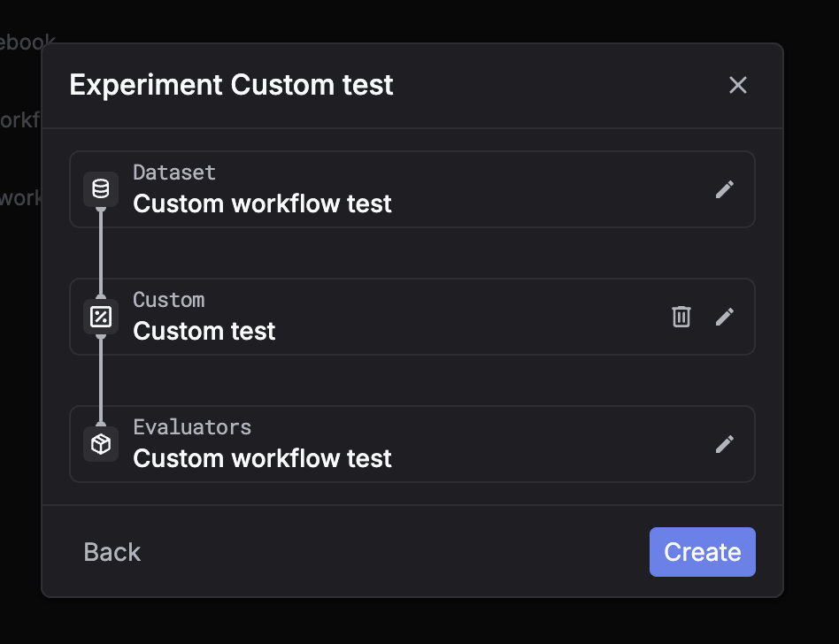Image resolution: width=839 pixels, height=644 pixels.
Task: Go Back to the previous step
Action: click(x=112, y=552)
